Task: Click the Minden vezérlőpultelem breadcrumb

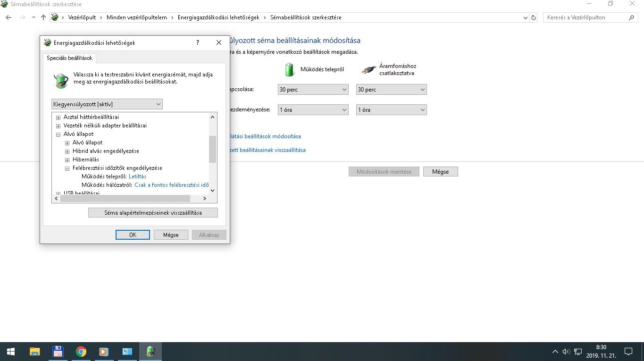Action: tap(136, 17)
